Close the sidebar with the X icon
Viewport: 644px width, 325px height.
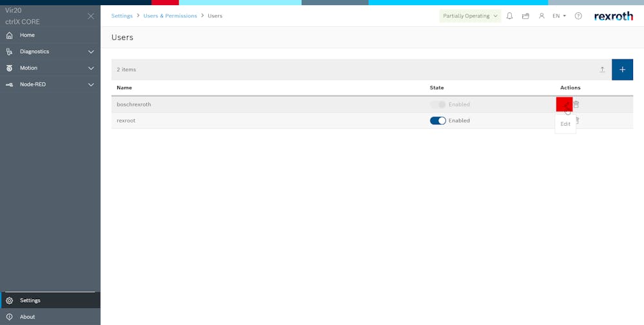coord(91,16)
